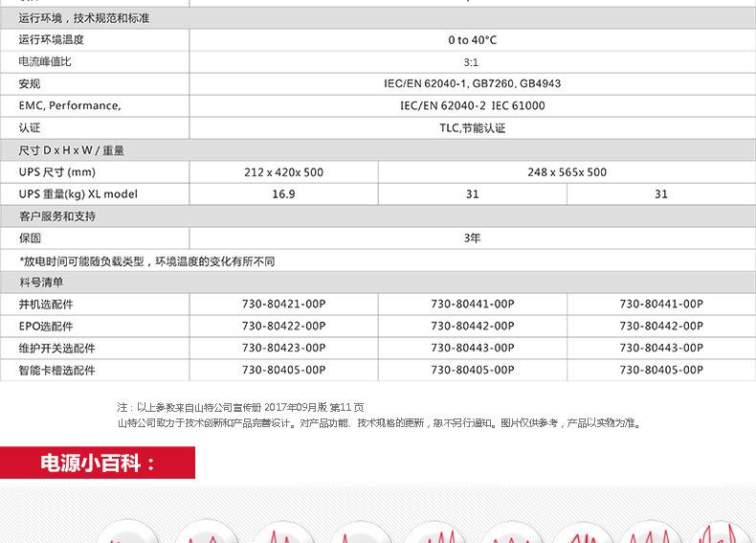The image size is (756, 543).
Task: Click part number 730-80423-00P
Action: pos(283,348)
